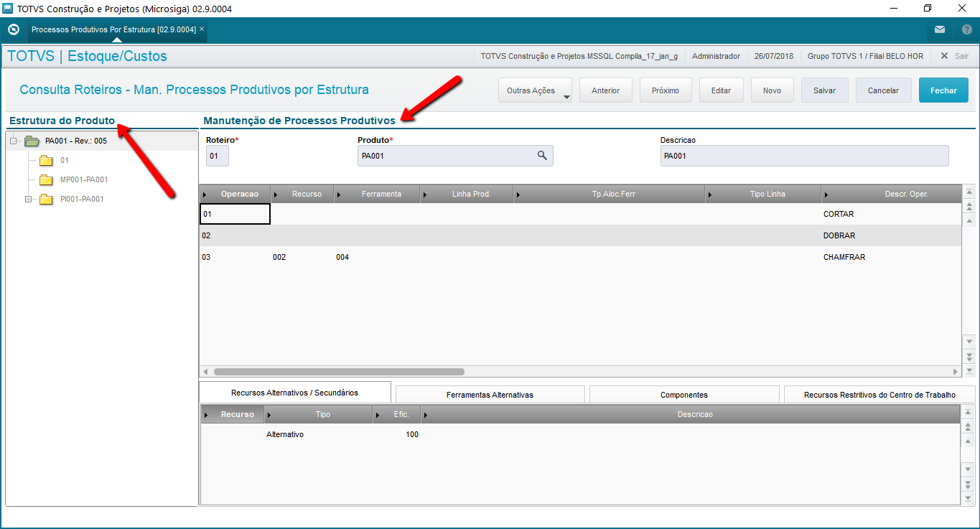Viewport: 980px width, 529px height.
Task: Click the Tipo Linha column header
Action: tap(764, 194)
